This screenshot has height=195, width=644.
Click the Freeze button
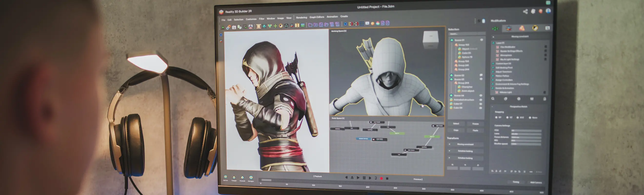pyautogui.click(x=475, y=124)
